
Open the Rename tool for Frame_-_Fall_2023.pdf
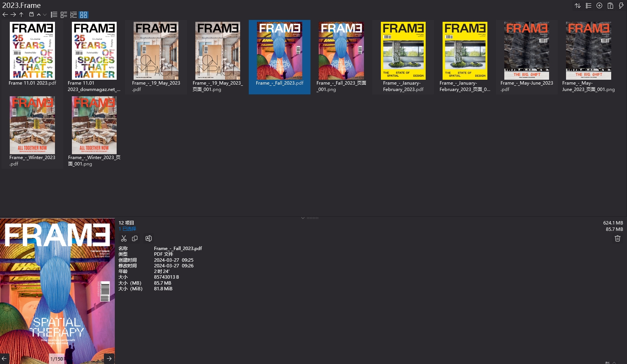148,238
